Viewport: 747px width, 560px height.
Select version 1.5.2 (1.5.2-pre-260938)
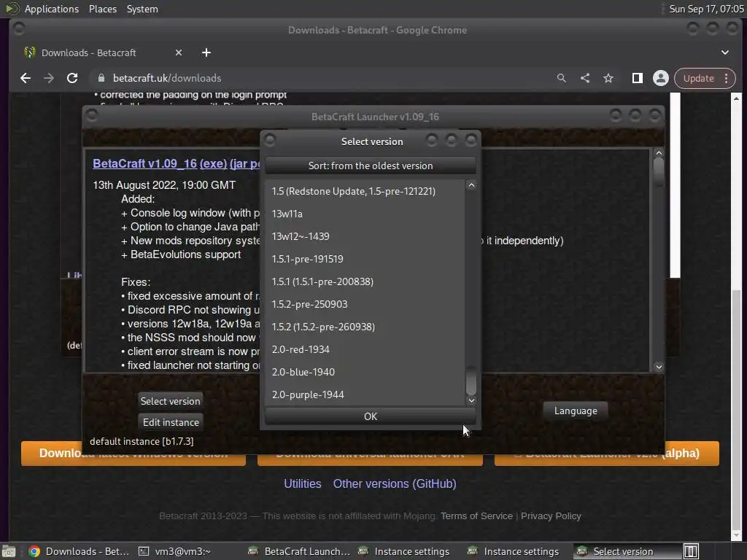(x=365, y=327)
